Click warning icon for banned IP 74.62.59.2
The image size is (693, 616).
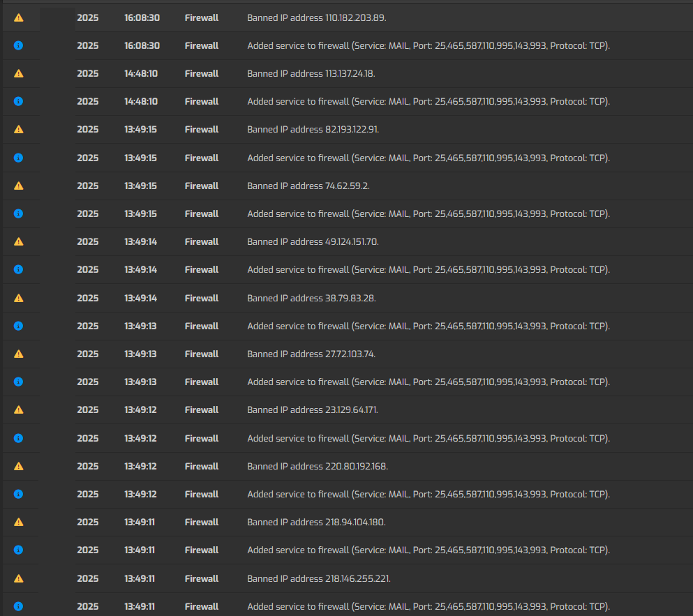tap(19, 186)
